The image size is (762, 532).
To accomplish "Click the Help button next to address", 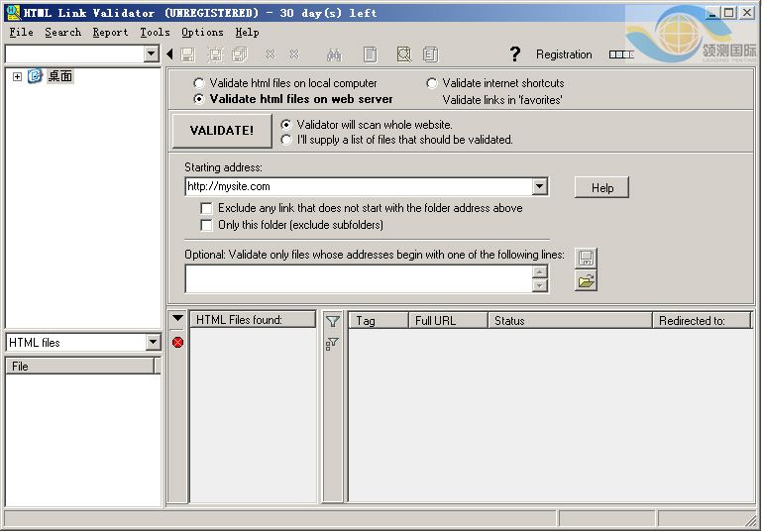I will tap(601, 187).
